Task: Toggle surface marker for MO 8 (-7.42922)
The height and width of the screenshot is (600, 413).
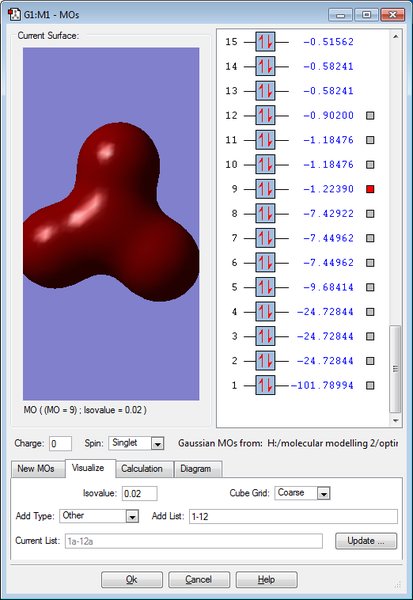Action: pyautogui.click(x=370, y=214)
